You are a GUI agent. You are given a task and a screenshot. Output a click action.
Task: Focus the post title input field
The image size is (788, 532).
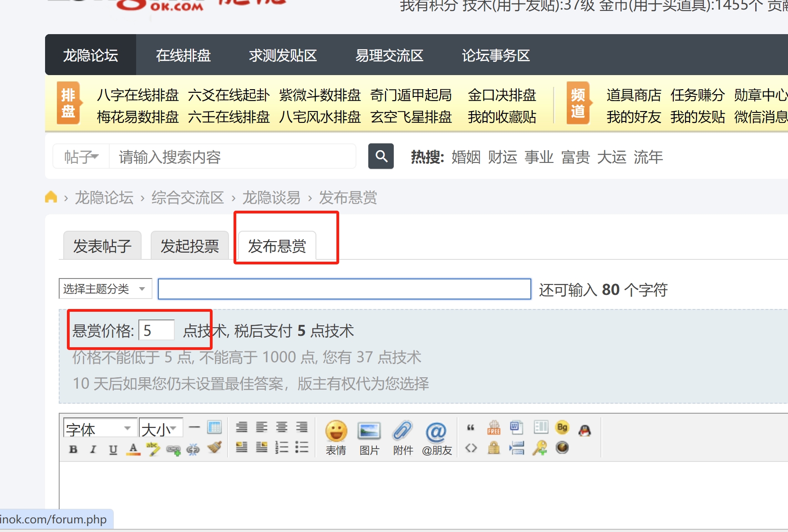345,289
